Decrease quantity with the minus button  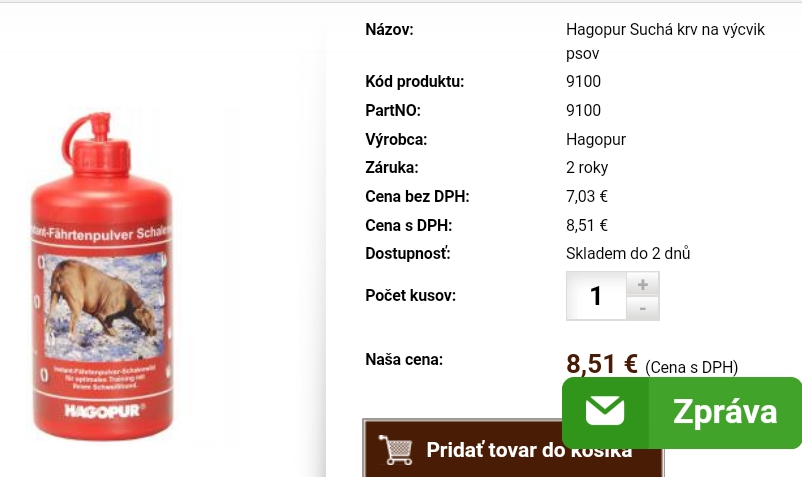[x=643, y=308]
